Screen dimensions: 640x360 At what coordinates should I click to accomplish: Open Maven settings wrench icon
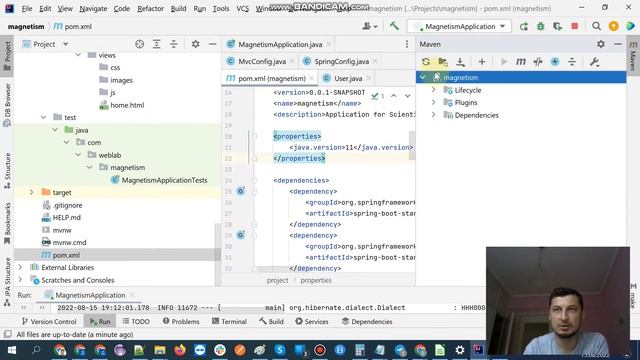click(594, 62)
